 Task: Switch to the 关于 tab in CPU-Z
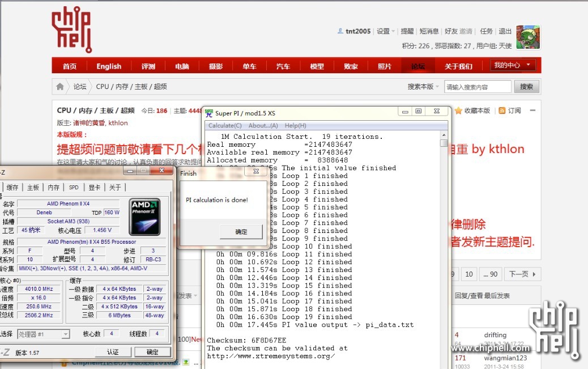(115, 187)
